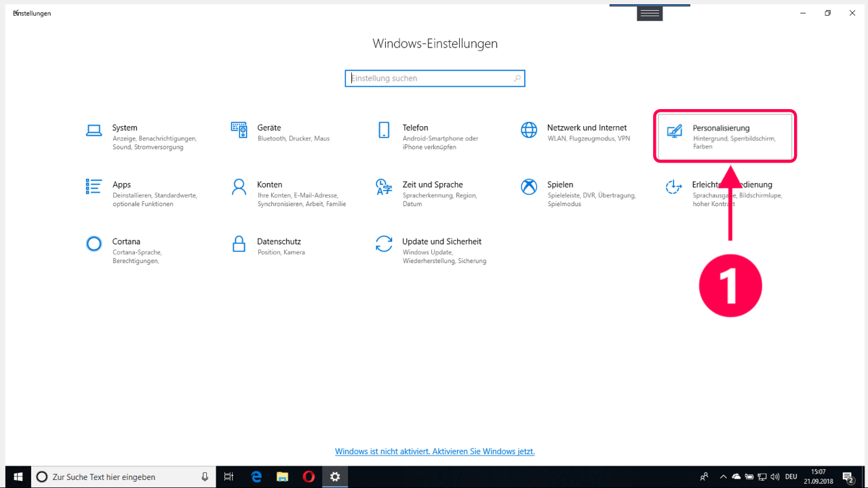Click the DEU language indicator

point(791,477)
